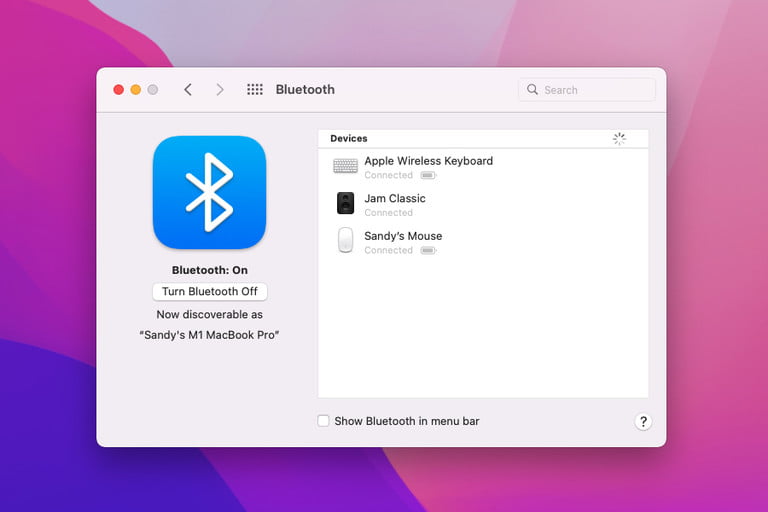Go back with the left chevron
The width and height of the screenshot is (768, 512).
click(x=188, y=90)
